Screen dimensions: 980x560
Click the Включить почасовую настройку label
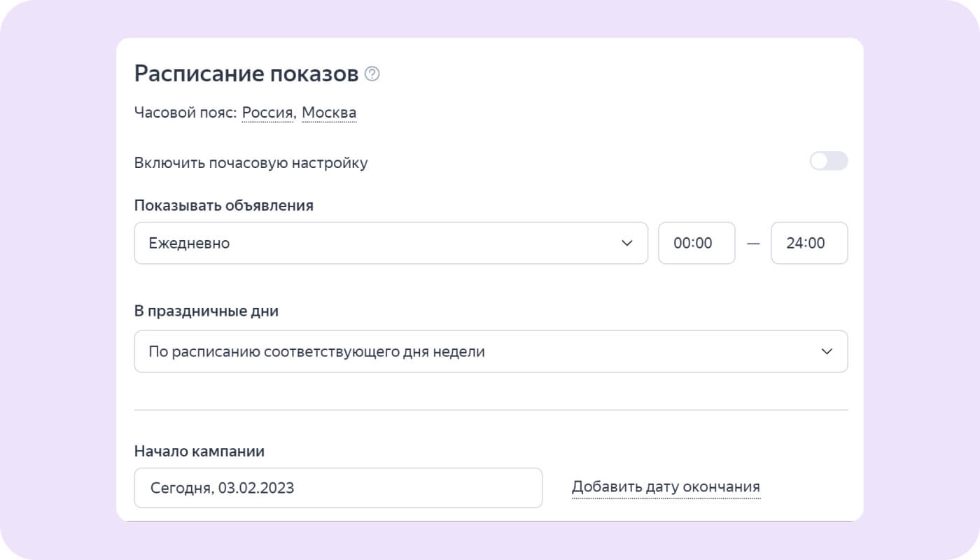(251, 163)
